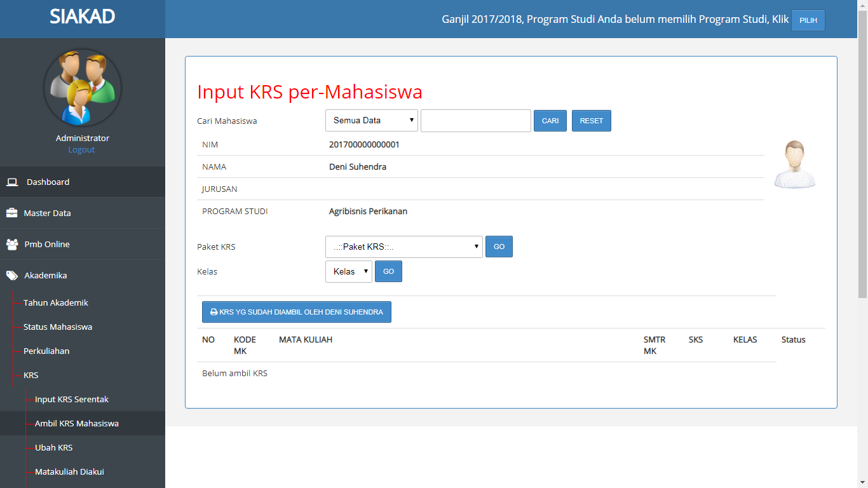This screenshot has height=488, width=868.
Task: Expand Master Data menu
Action: (x=83, y=213)
